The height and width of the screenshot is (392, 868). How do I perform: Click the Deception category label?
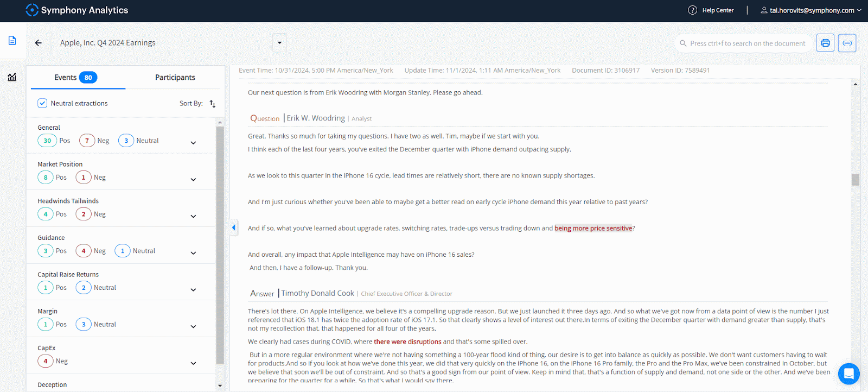(x=52, y=385)
